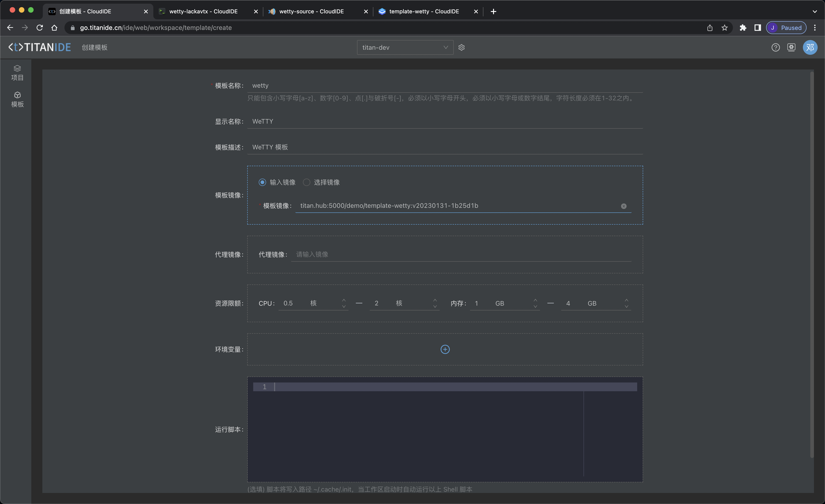Expand the titan-dev workspace dropdown
This screenshot has height=504, width=825.
[x=405, y=47]
